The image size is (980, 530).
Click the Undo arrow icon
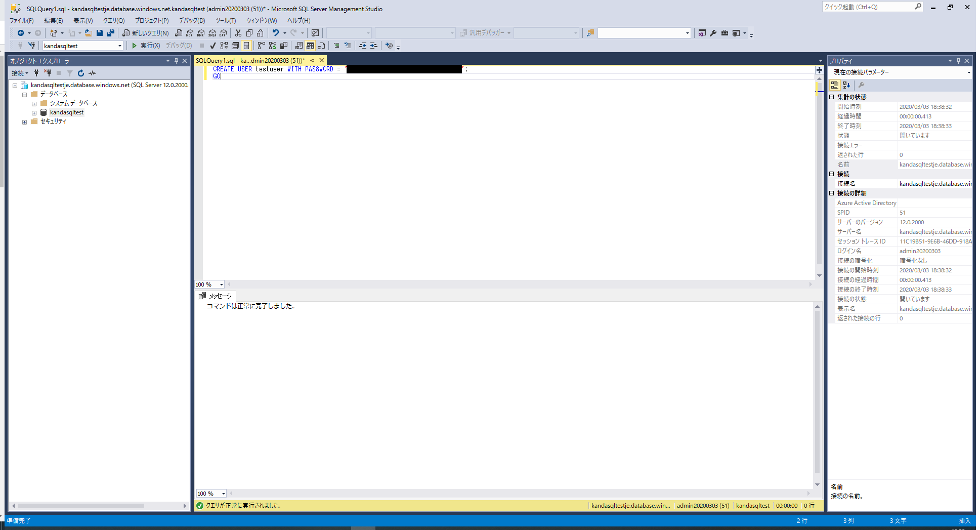pyautogui.click(x=275, y=33)
